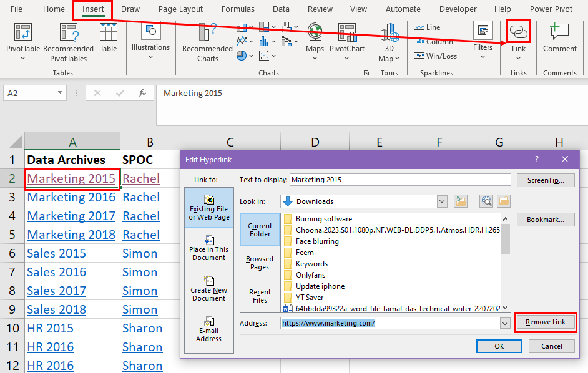
Task: Insert a combo chart
Action: [x=290, y=41]
